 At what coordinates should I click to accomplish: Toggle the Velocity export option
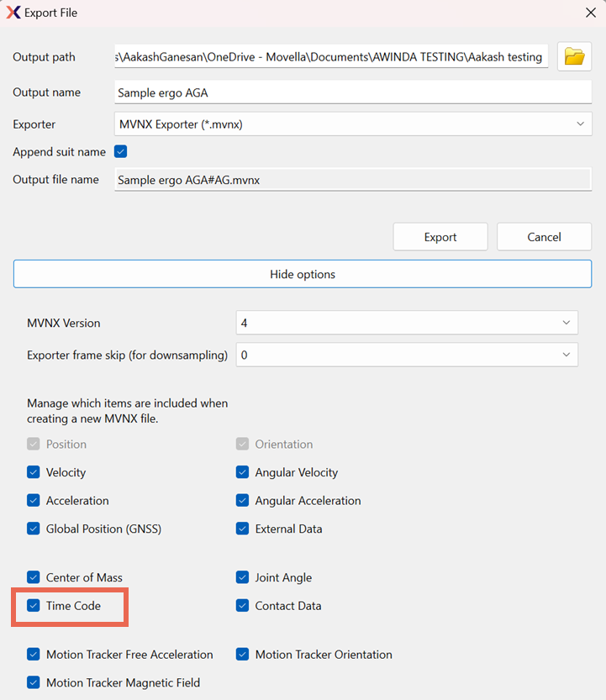click(x=34, y=472)
